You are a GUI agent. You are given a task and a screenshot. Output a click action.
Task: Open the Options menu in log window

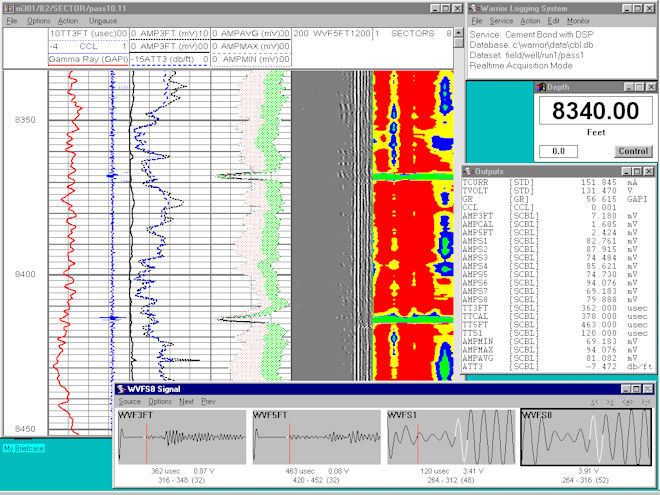38,20
